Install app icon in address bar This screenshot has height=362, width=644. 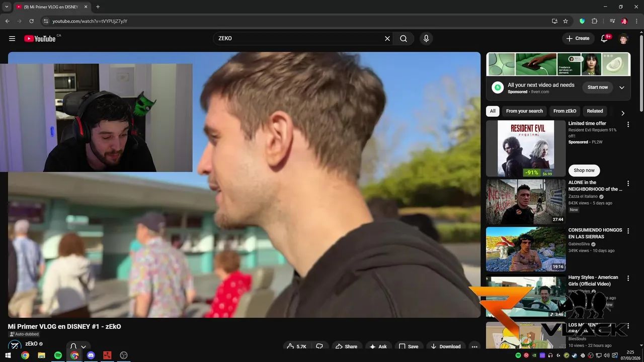[x=554, y=21]
